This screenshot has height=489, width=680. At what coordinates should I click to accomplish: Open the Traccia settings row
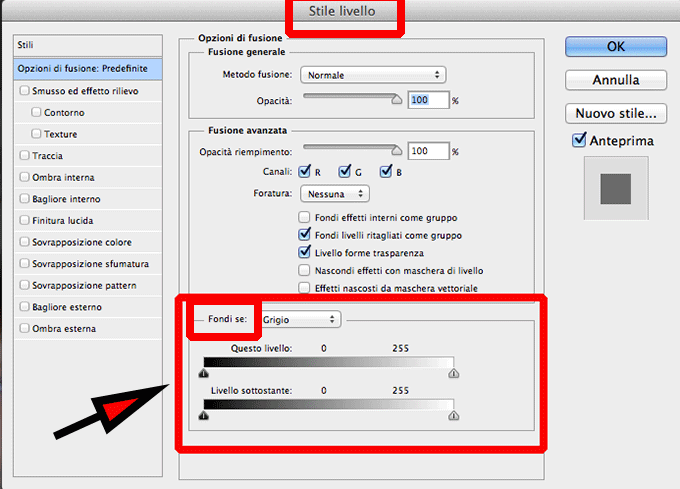tap(47, 156)
